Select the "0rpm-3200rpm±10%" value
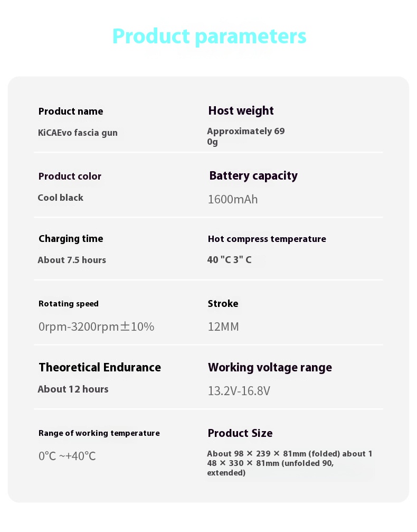 click(96, 326)
